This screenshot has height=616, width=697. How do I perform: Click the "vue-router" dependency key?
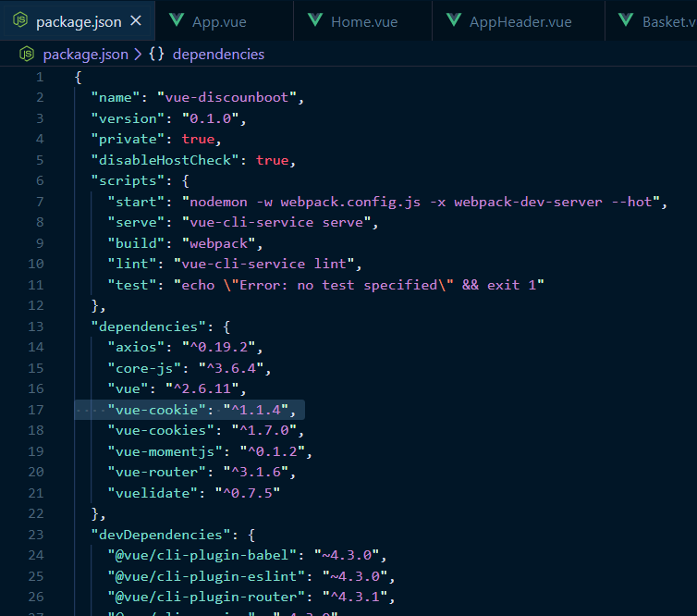(x=157, y=472)
